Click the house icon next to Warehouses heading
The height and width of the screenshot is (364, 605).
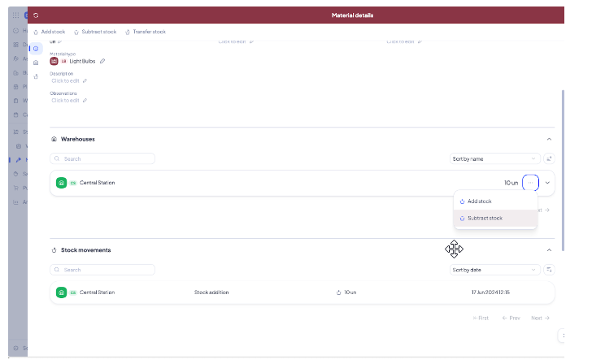(54, 139)
